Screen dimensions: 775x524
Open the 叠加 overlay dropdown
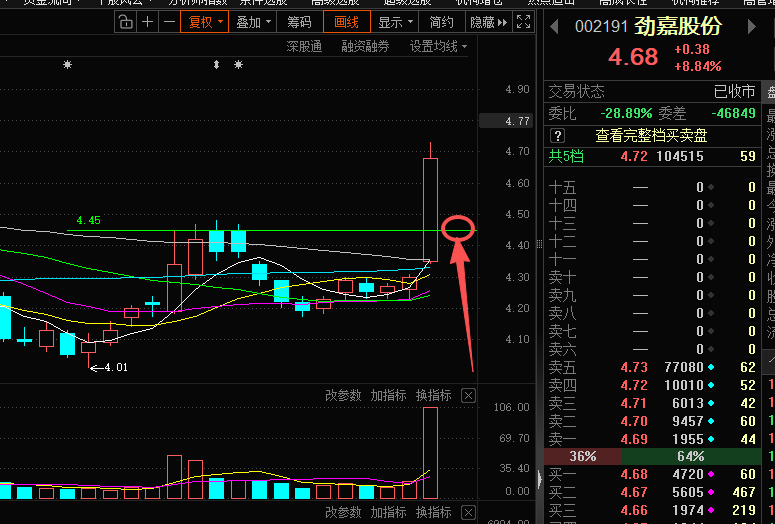tap(253, 22)
